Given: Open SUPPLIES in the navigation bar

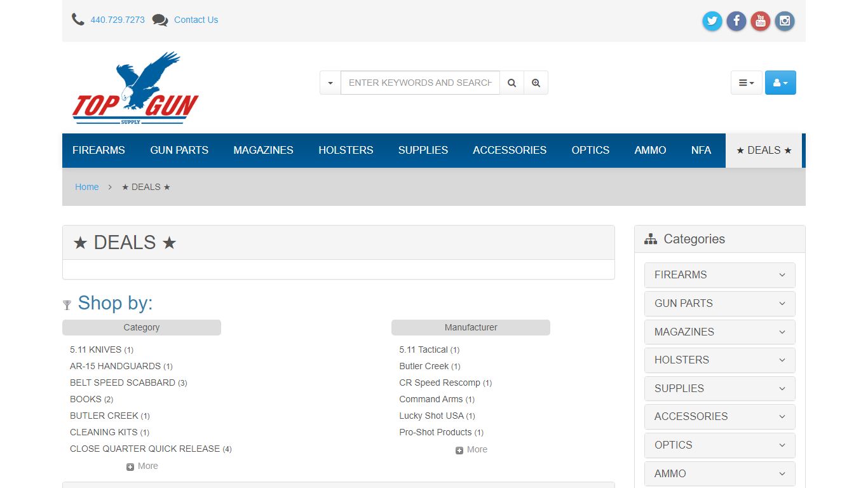Looking at the screenshot, I should pyautogui.click(x=423, y=151).
